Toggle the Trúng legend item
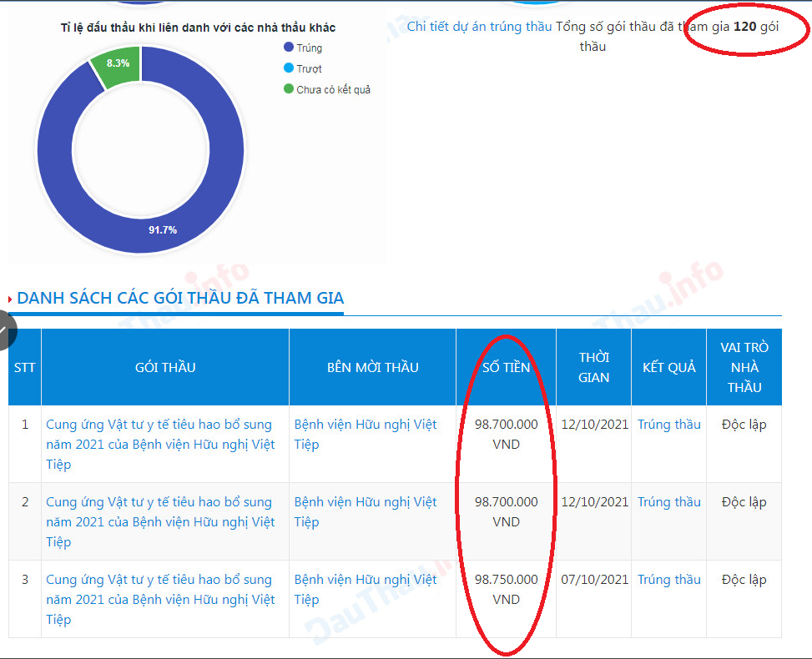Viewport: 812px width, 659px height. 308,48
